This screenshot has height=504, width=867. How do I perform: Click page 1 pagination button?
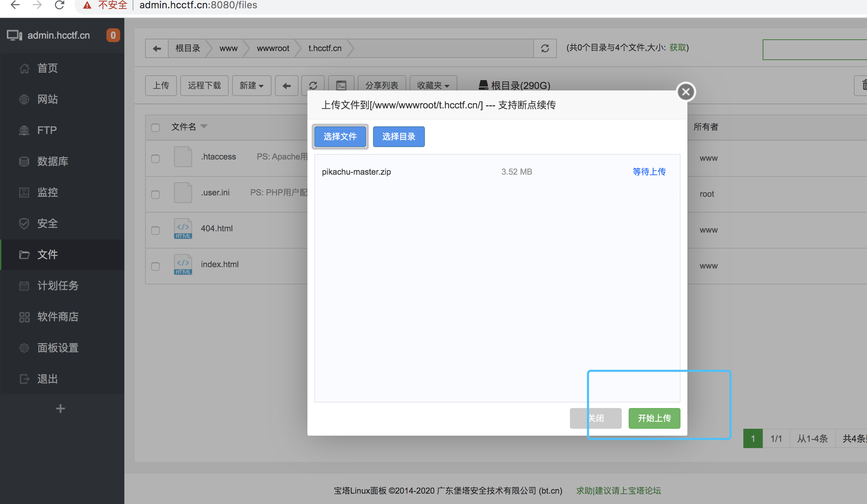[753, 438]
